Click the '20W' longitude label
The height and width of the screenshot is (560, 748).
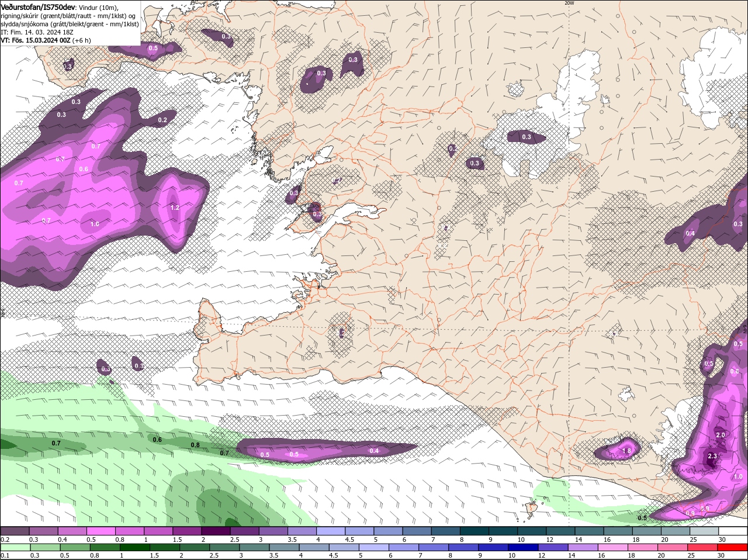(569, 3)
